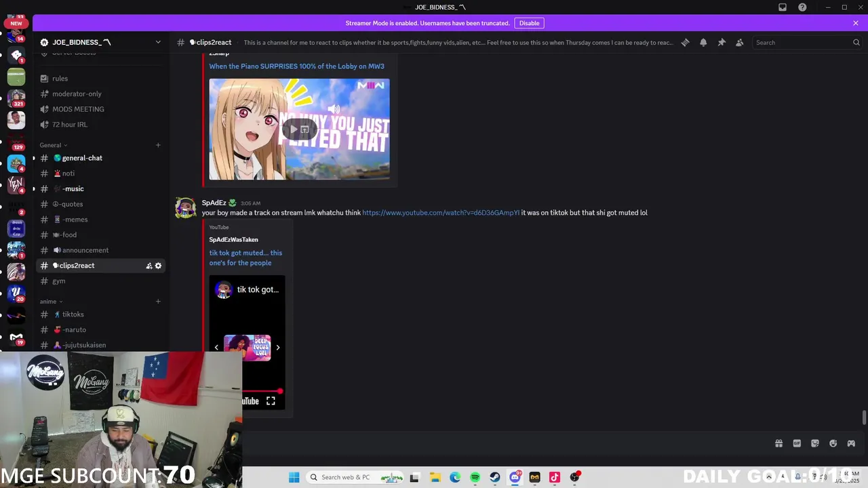
Task: Dismiss the Streamer Mode banner
Action: point(856,23)
